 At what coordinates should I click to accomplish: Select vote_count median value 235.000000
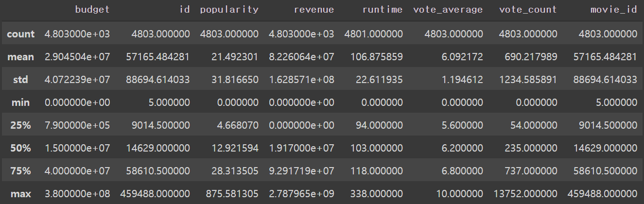[531, 148]
